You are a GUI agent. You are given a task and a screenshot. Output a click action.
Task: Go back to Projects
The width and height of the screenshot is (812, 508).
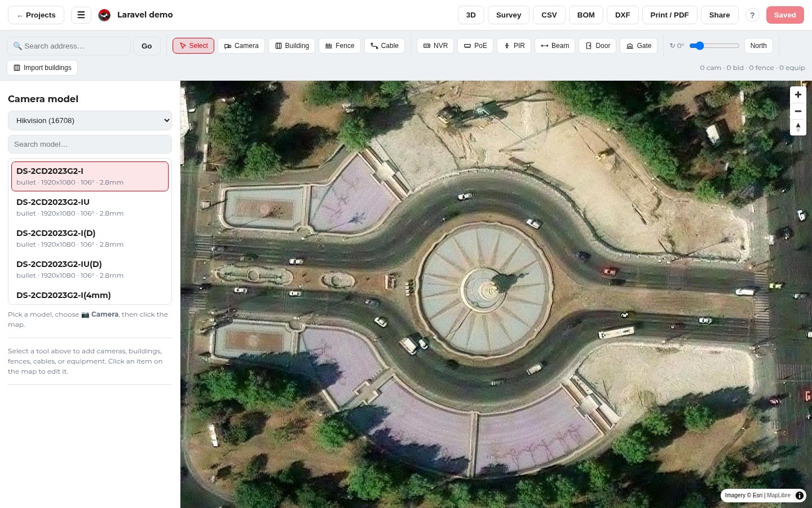36,15
